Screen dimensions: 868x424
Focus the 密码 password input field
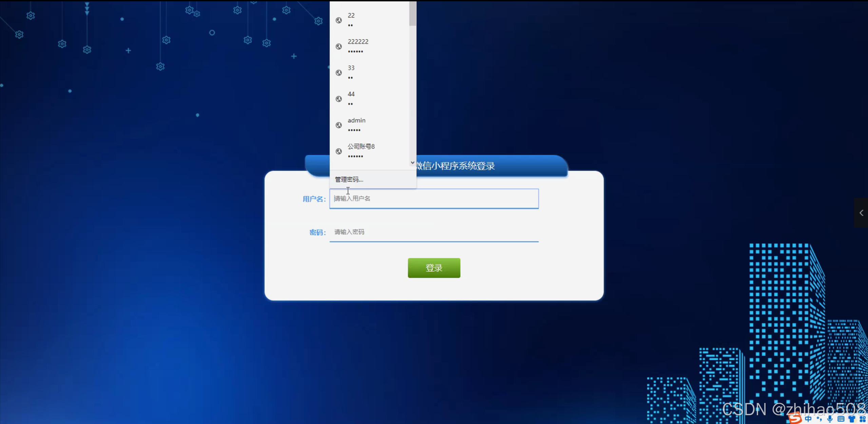coord(434,232)
